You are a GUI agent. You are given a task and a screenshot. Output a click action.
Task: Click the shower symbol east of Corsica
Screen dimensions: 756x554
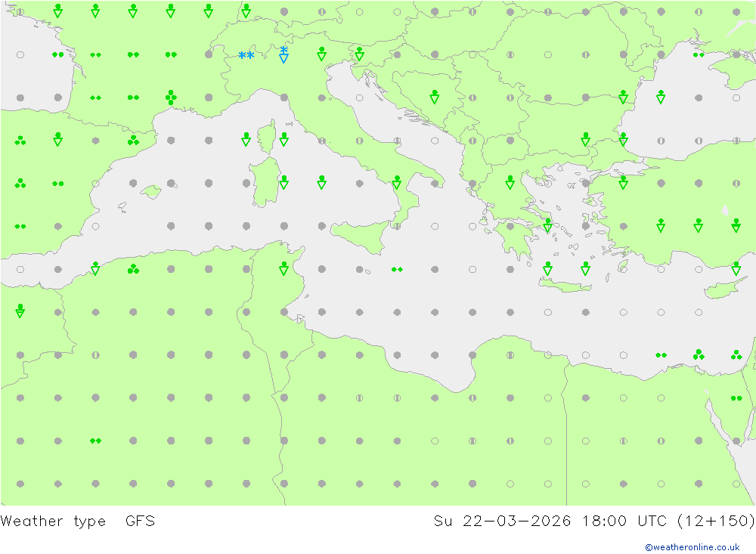[x=284, y=140]
